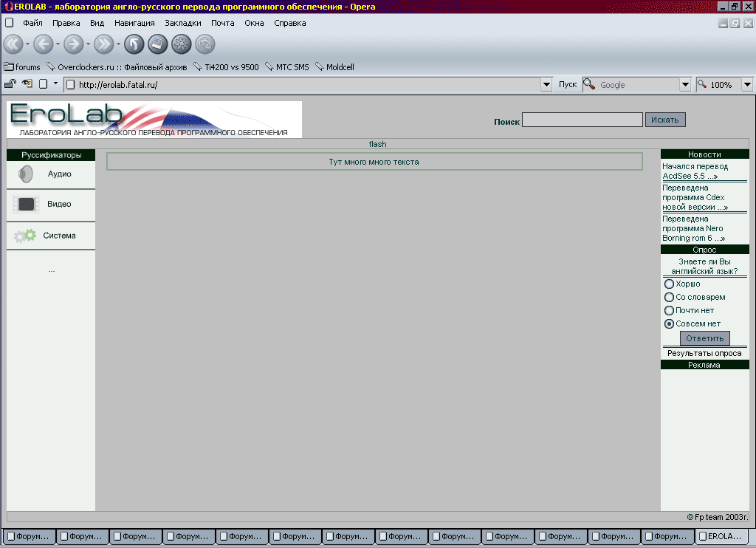Click the Аудио sidebar label
756x548 pixels.
point(59,174)
